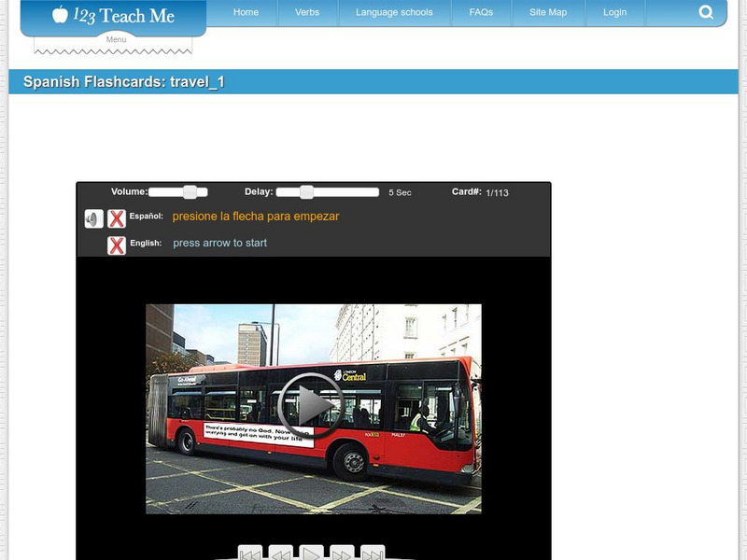Click the 123 Teach Me apple logo
This screenshot has height=560, width=747.
click(60, 14)
